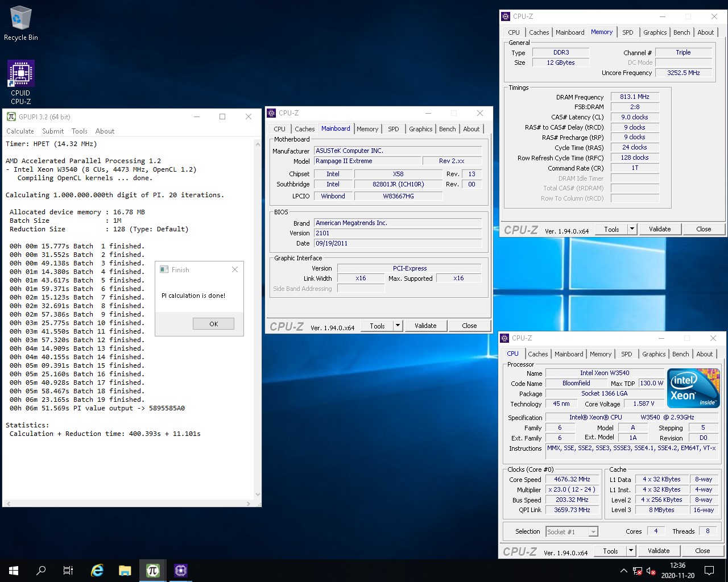Select Graphics tab in CPU-tab CPU-Z window

click(x=654, y=354)
